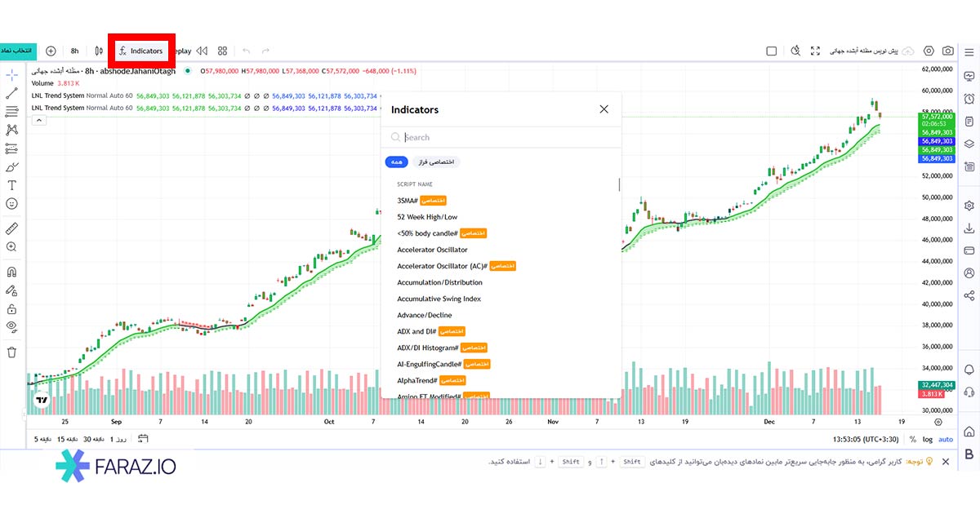Select the همه tab in Indicators dialog
This screenshot has width=980, height=514.
(396, 162)
